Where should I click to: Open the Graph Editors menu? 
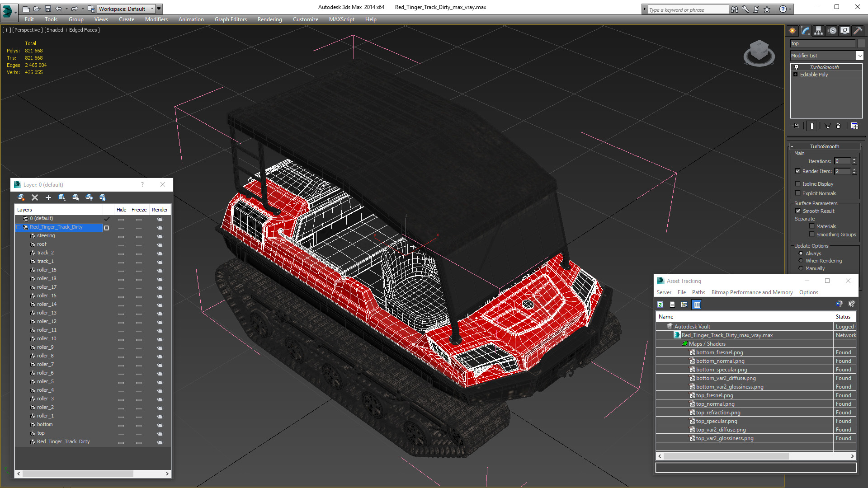tap(231, 19)
